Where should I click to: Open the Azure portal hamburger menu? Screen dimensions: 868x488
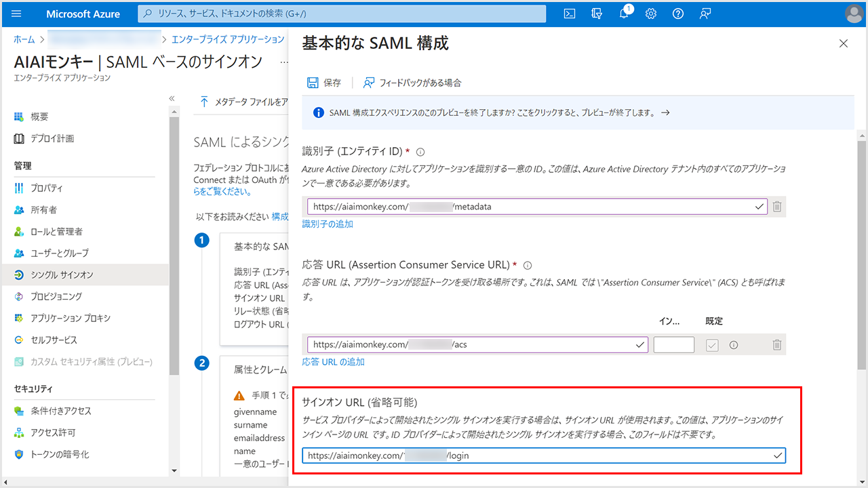[17, 14]
